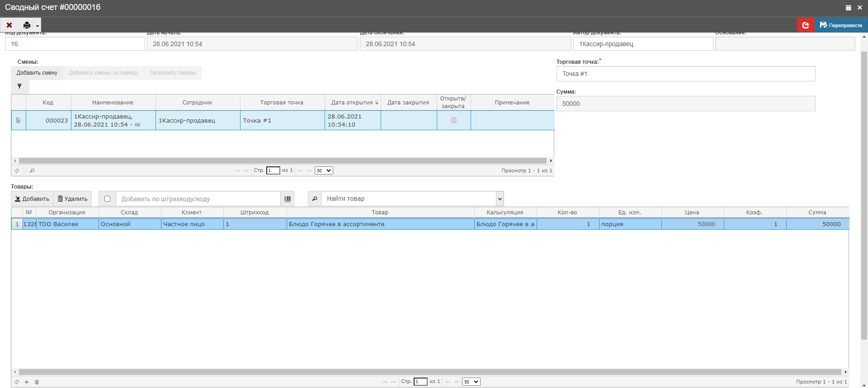Open the print options dropdown arrow

point(38,26)
